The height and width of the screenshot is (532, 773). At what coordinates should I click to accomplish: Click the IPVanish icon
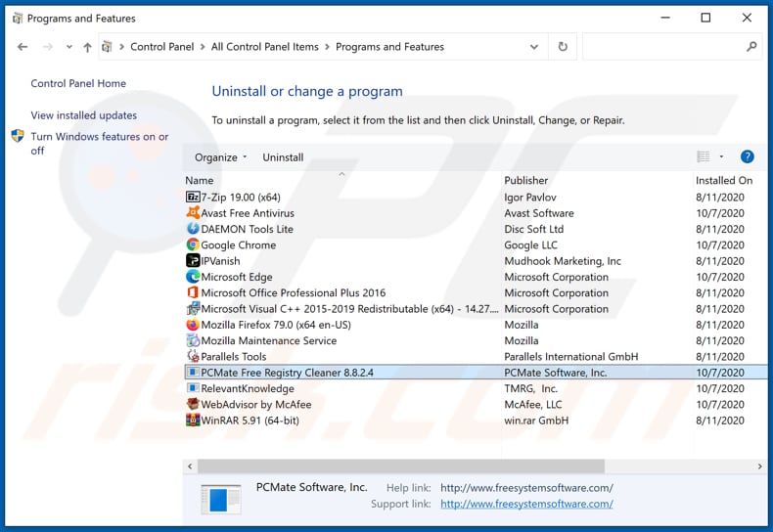(x=193, y=260)
